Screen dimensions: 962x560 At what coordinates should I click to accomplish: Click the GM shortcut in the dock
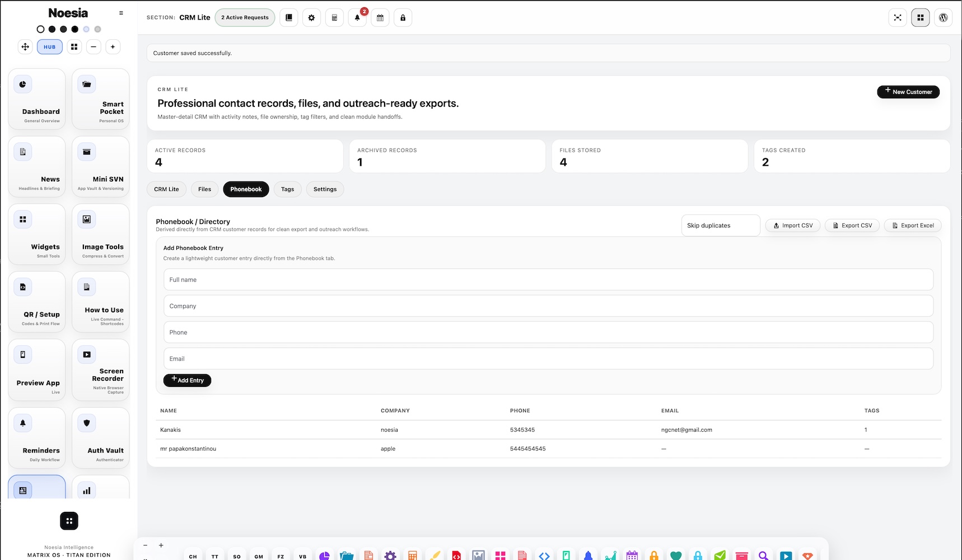pos(259,556)
